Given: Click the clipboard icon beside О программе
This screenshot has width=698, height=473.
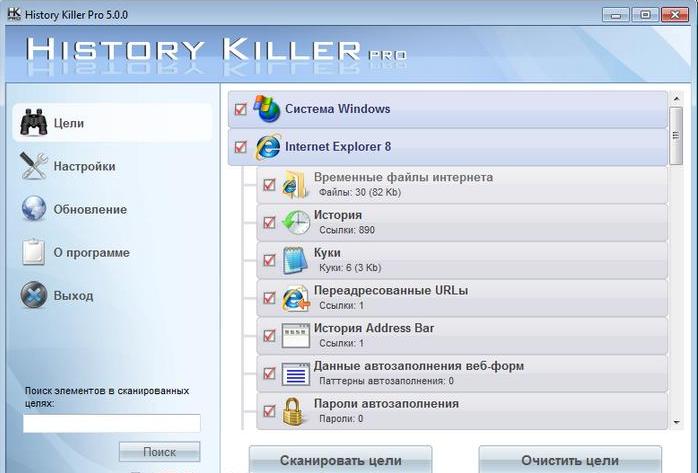Looking at the screenshot, I should [34, 252].
